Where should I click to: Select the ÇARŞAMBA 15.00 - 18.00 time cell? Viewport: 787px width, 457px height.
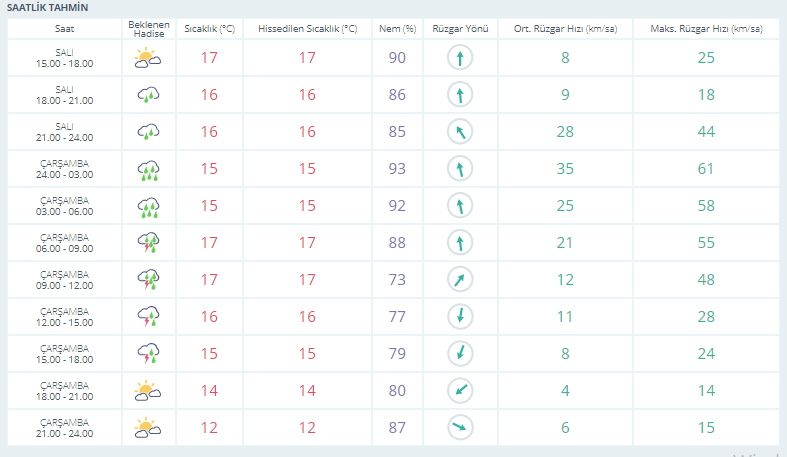point(64,354)
